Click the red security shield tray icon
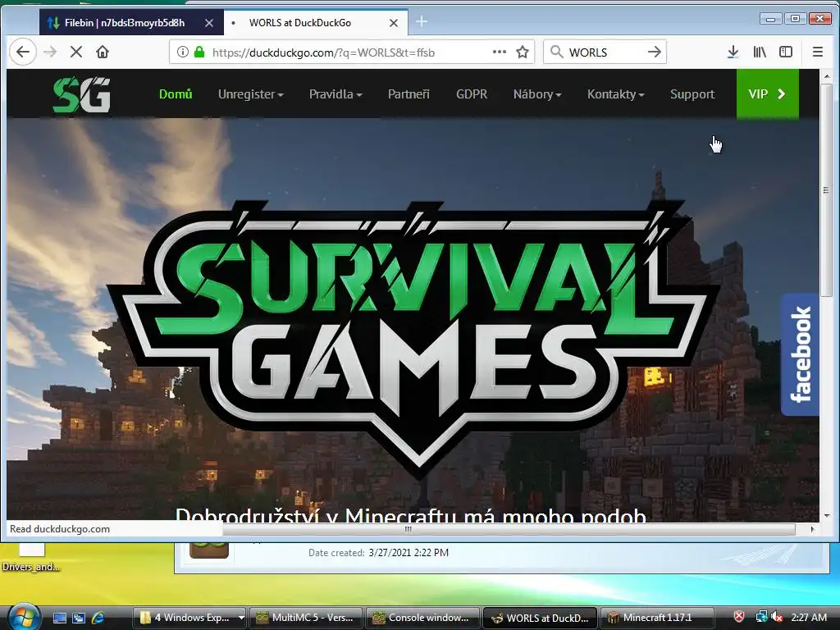 (739, 617)
